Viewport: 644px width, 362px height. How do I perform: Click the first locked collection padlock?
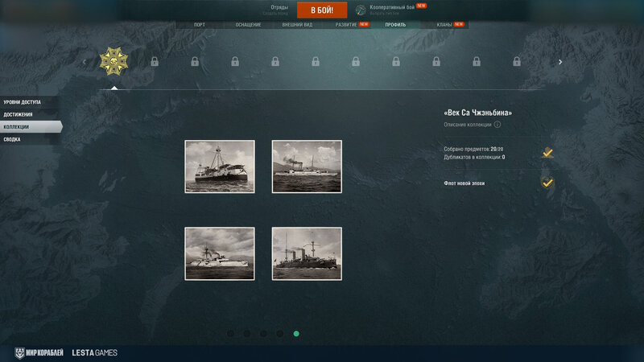pos(155,62)
